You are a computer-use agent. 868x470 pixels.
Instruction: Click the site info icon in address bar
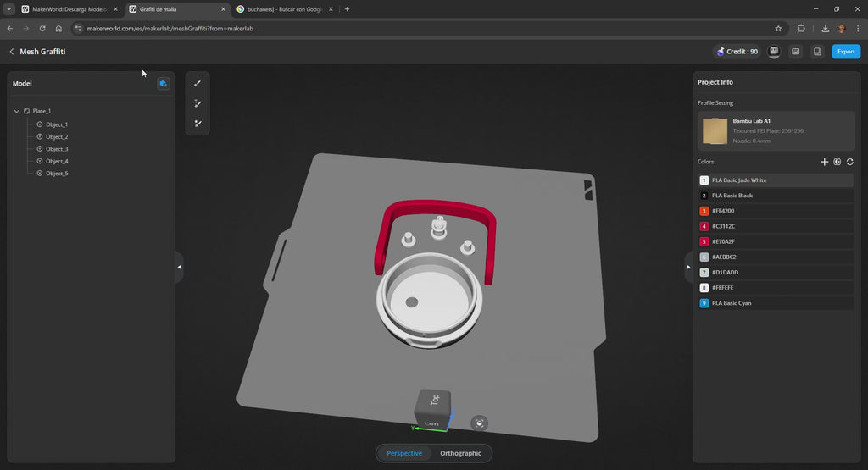pos(79,28)
